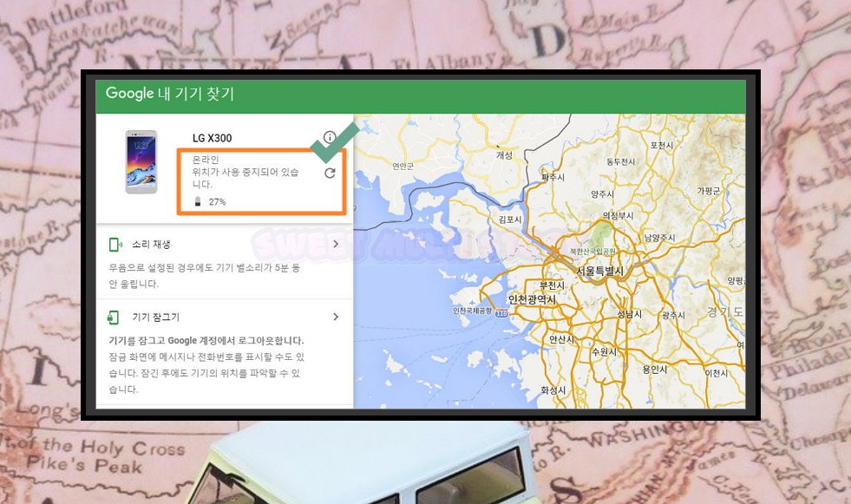This screenshot has width=851, height=504.
Task: Click 이천시 label on the map
Action: (x=717, y=373)
